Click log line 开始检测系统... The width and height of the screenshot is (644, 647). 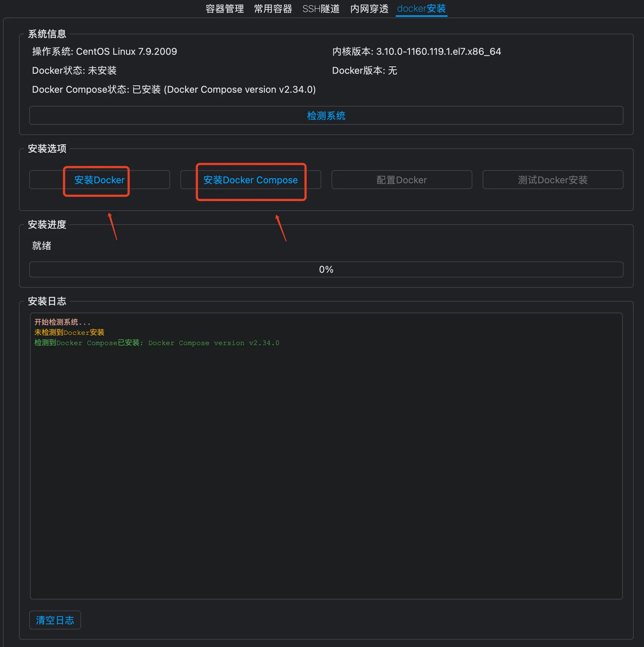point(62,322)
